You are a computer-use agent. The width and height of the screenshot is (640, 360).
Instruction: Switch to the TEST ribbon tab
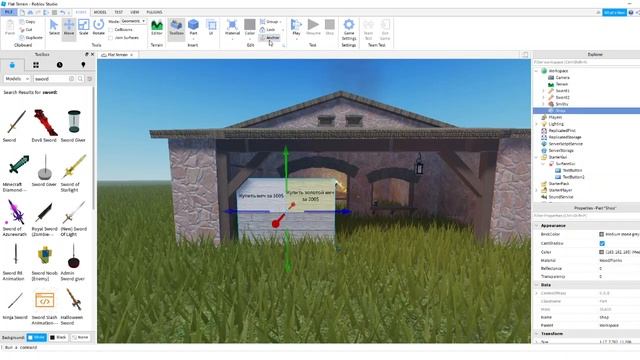coord(118,12)
